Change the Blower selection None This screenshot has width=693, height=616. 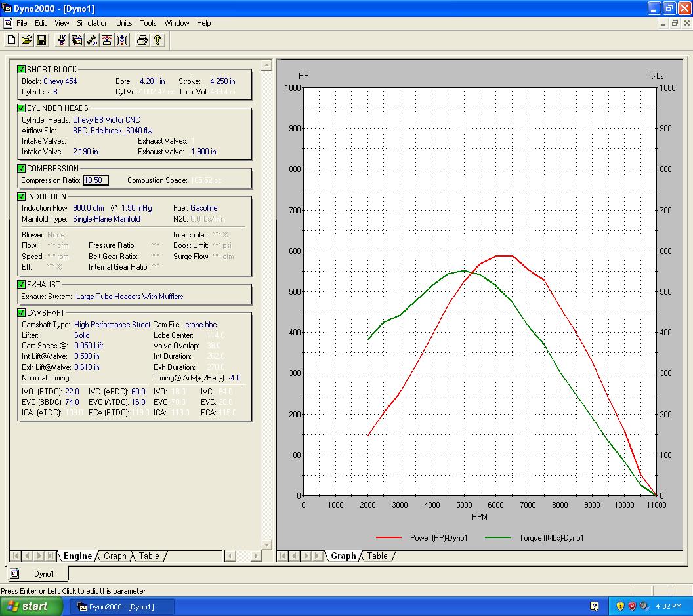point(56,235)
